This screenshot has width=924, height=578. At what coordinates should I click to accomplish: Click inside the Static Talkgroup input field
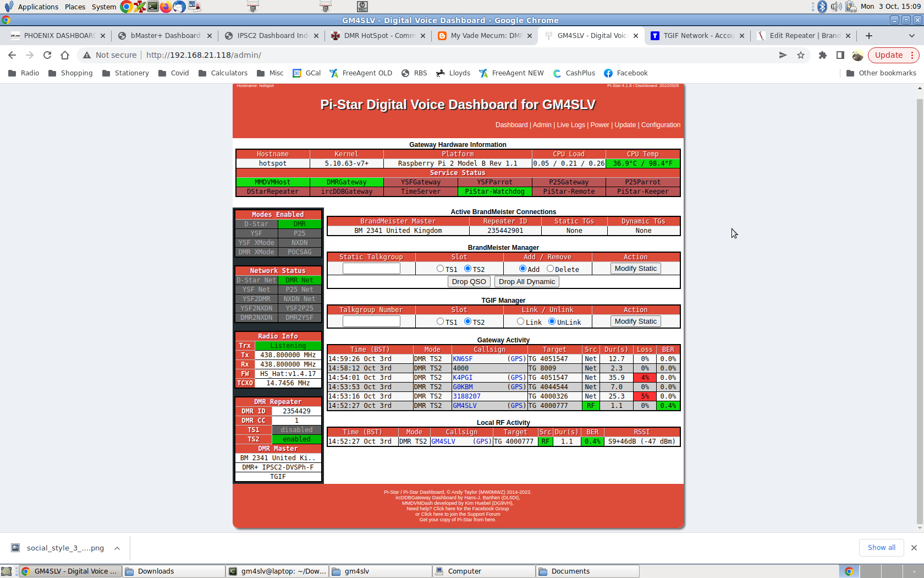371,268
